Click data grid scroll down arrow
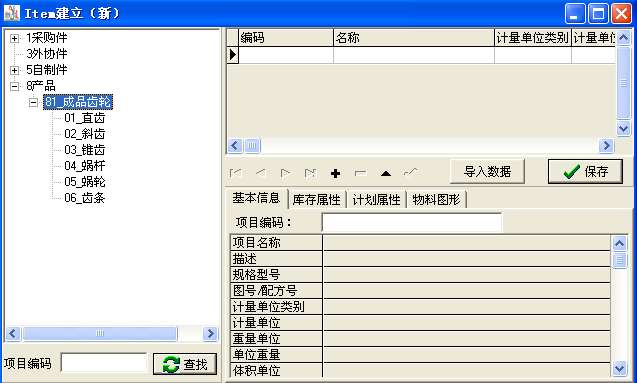 pyautogui.click(x=623, y=129)
